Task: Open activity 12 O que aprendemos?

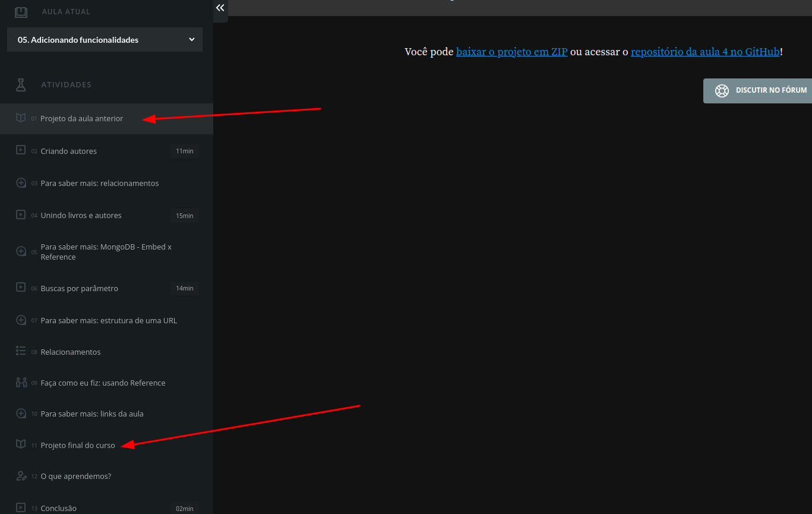Action: click(106, 476)
